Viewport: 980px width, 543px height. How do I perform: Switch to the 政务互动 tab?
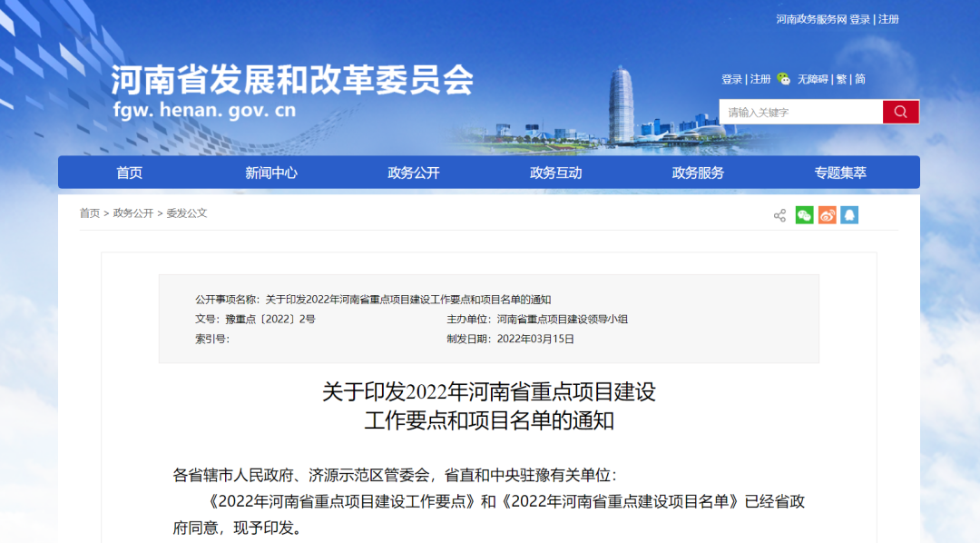(x=555, y=172)
